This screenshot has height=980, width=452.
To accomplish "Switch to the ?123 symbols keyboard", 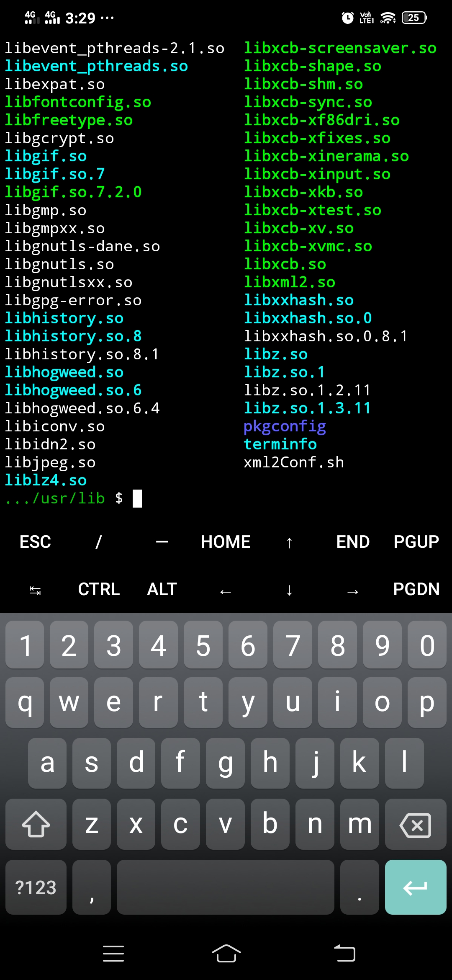I will click(x=36, y=887).
